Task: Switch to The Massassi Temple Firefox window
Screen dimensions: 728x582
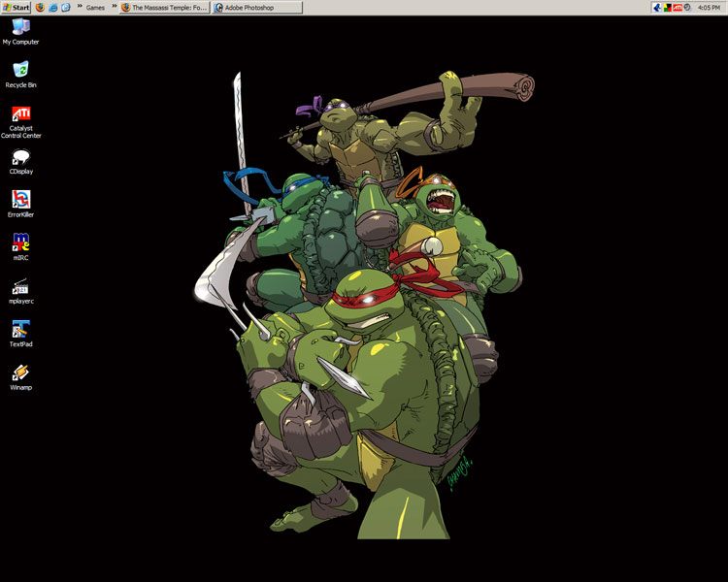Action: click(x=165, y=8)
